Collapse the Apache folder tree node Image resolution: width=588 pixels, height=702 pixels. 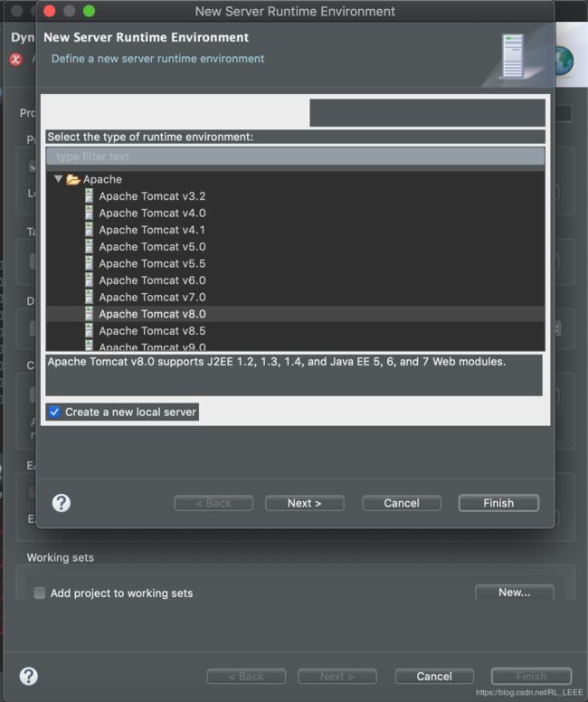(58, 179)
